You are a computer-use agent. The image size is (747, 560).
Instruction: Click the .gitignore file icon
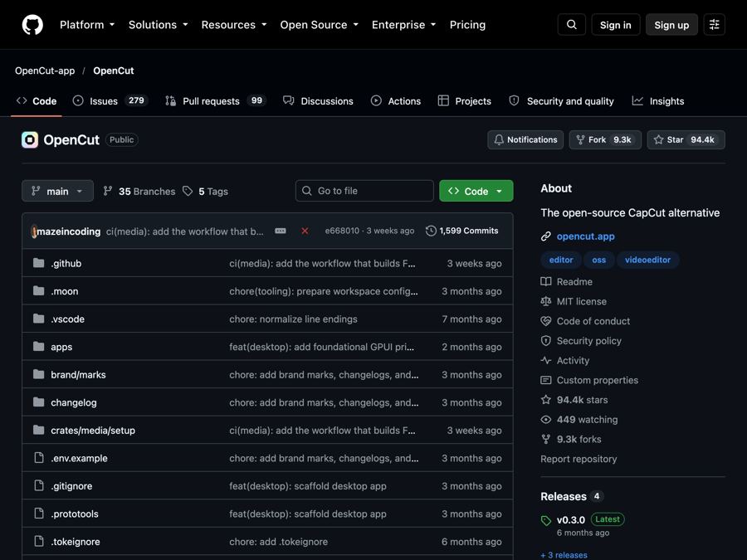(39, 485)
